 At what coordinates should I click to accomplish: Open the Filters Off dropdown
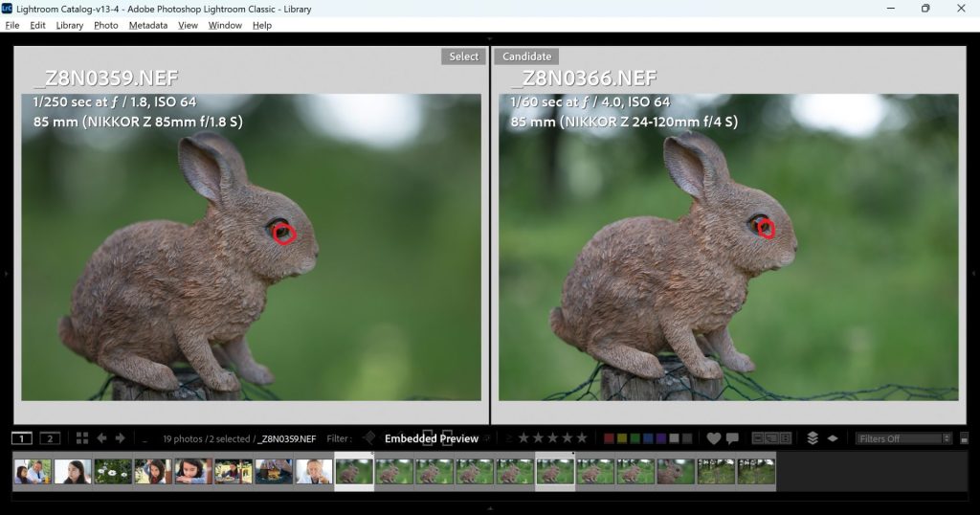coord(903,438)
